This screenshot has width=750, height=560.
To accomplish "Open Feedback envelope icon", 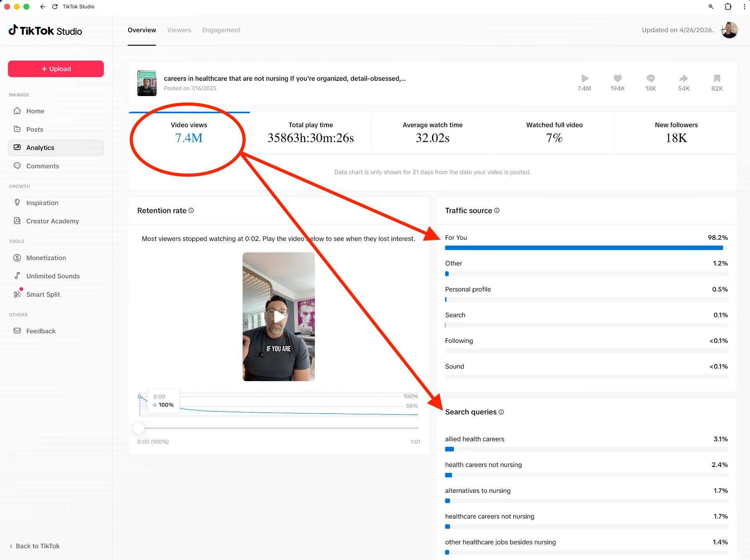I will pyautogui.click(x=17, y=331).
